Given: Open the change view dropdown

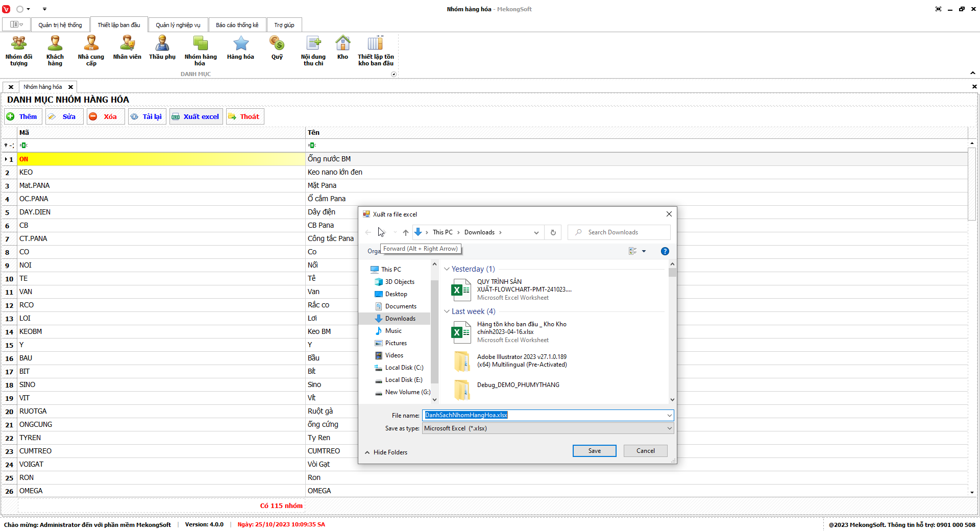Looking at the screenshot, I should pyautogui.click(x=644, y=251).
